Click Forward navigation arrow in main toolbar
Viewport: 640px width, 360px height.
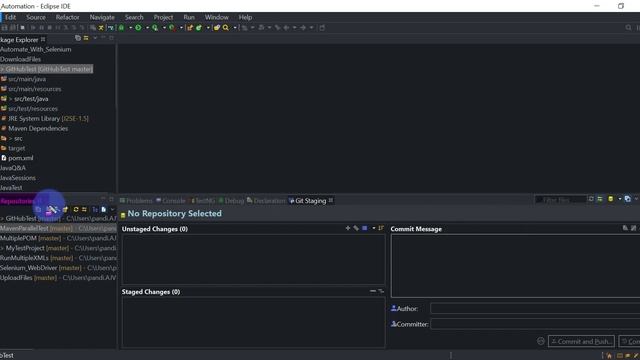[303, 28]
